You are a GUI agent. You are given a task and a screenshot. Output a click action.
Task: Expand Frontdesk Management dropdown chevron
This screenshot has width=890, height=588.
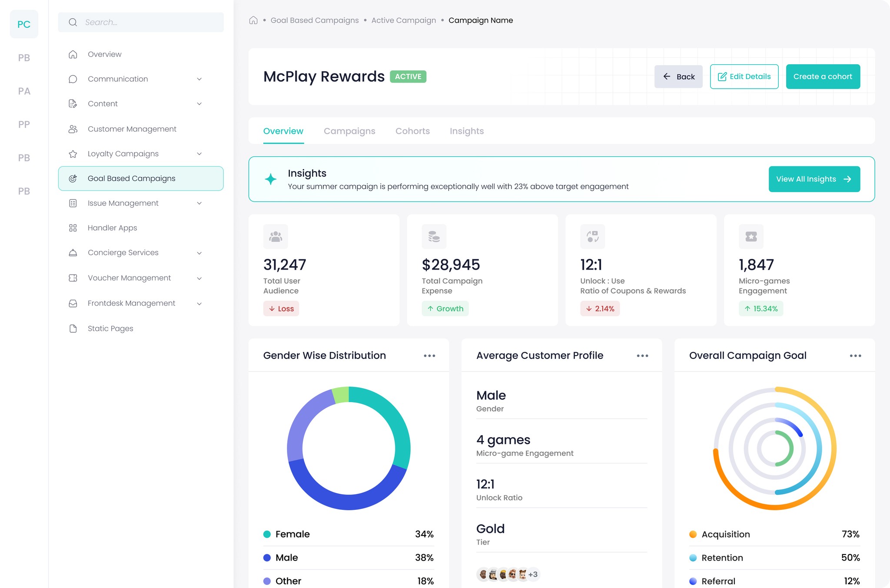[199, 304]
